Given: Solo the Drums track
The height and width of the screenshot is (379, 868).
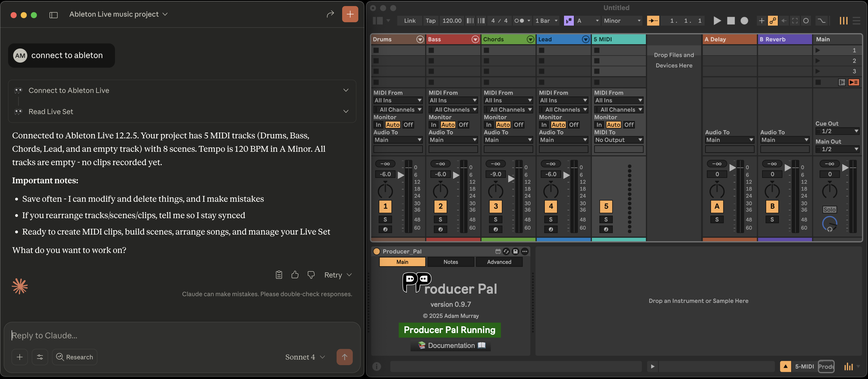Looking at the screenshot, I should [x=385, y=219].
